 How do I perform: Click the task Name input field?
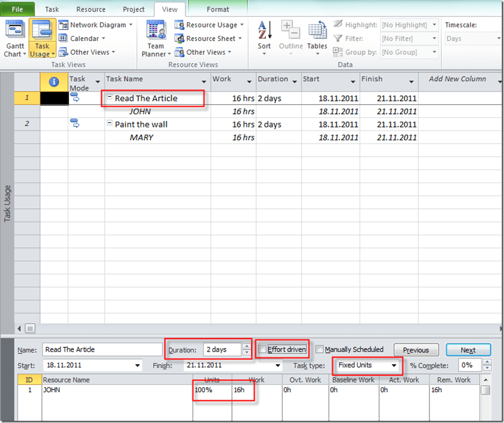coord(102,350)
